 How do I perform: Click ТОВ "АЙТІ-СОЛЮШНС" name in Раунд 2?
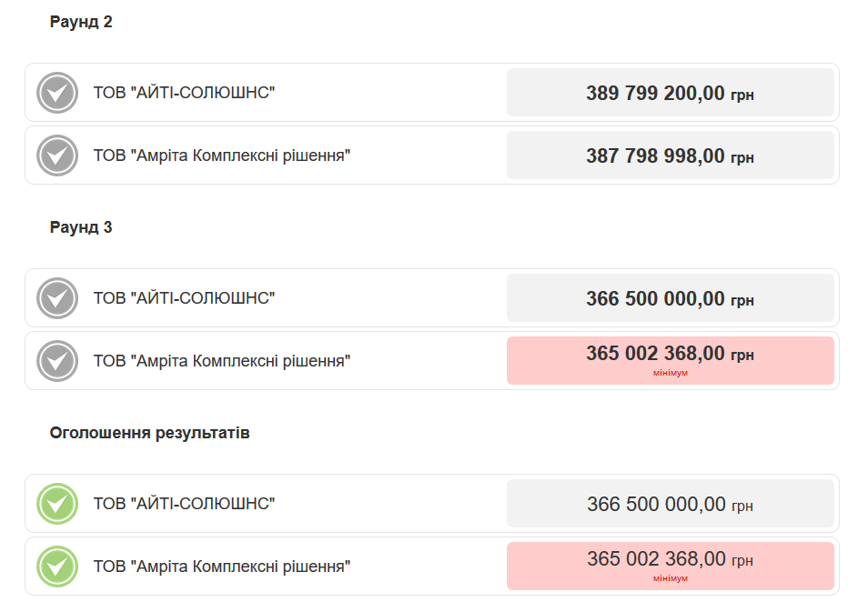tap(184, 93)
